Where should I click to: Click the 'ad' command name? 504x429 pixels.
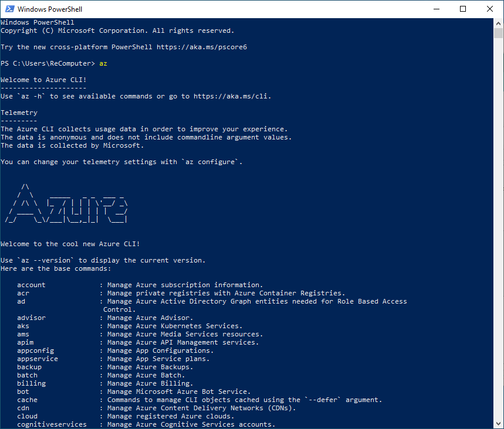21,301
